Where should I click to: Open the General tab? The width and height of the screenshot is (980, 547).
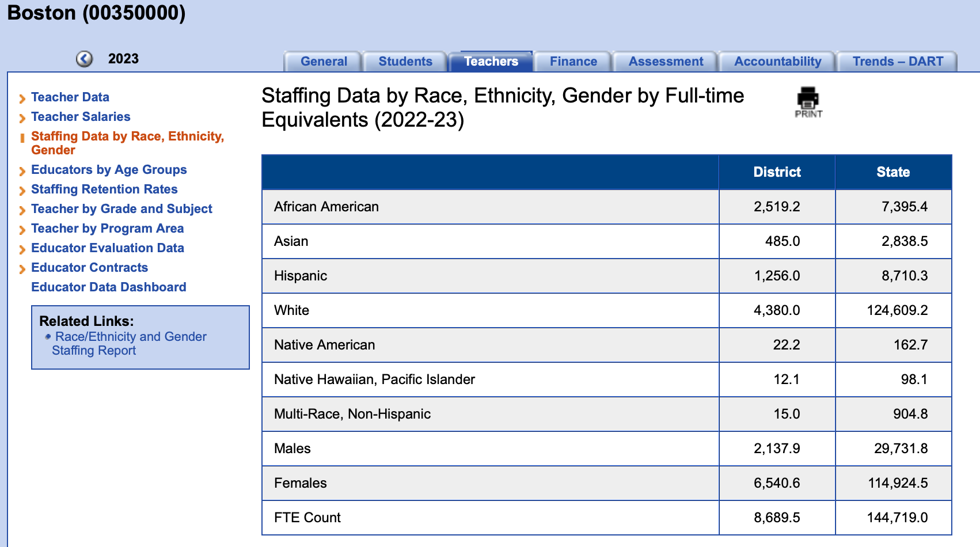pyautogui.click(x=324, y=62)
